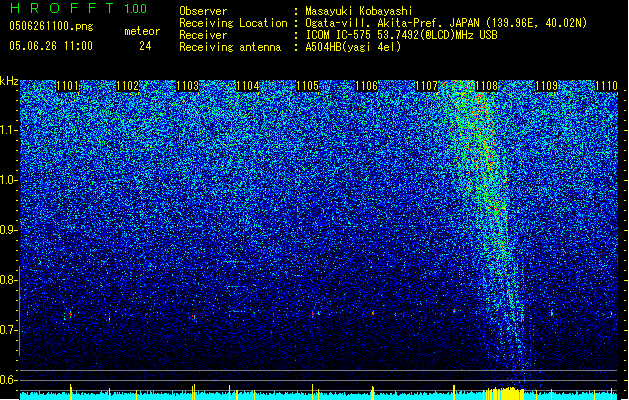Image resolution: width=629 pixels, height=400 pixels.
Task: Click the meteor count value 24
Action: click(x=145, y=46)
